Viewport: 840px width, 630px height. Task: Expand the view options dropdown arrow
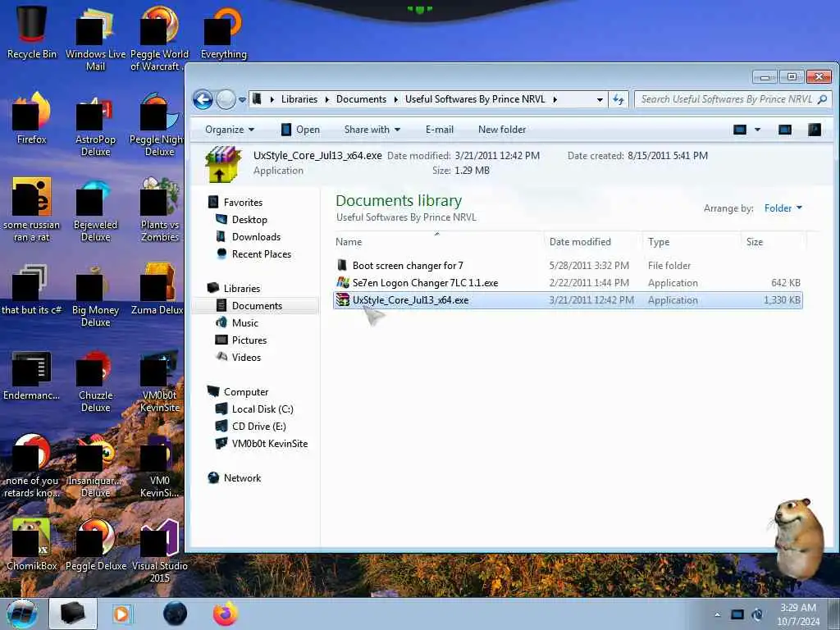coord(757,130)
